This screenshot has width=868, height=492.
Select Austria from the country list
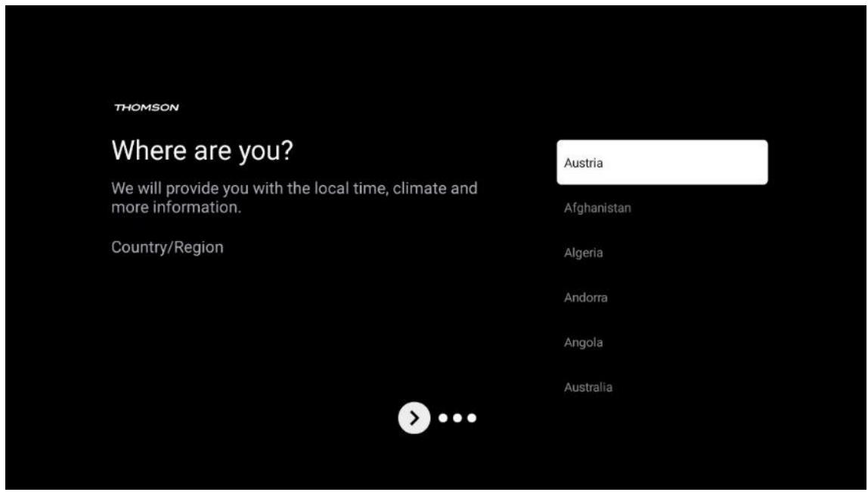662,162
